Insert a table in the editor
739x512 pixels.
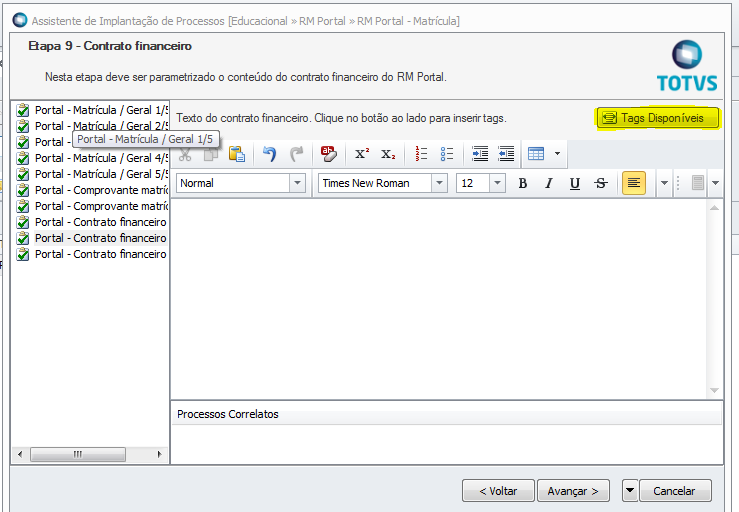pos(536,154)
